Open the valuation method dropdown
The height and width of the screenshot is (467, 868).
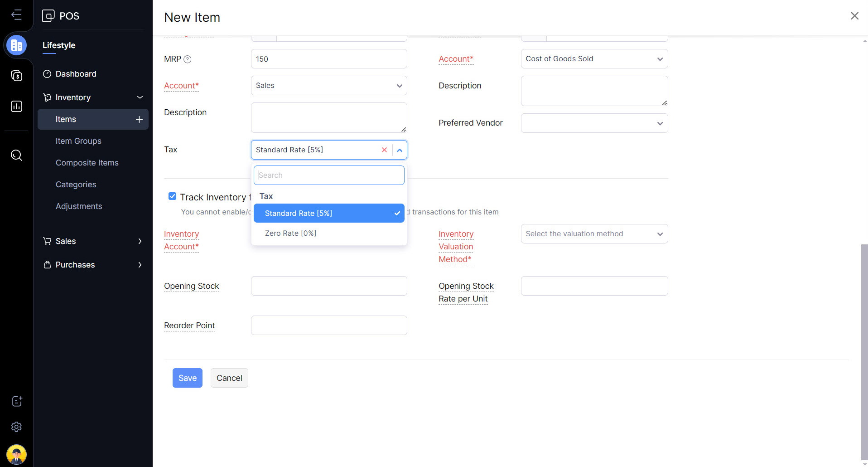[x=594, y=234]
